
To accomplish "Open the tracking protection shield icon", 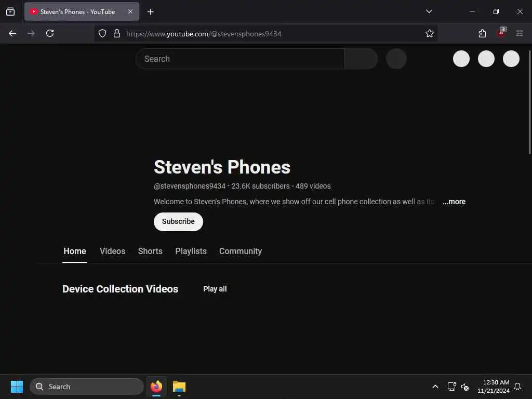I will [x=102, y=33].
